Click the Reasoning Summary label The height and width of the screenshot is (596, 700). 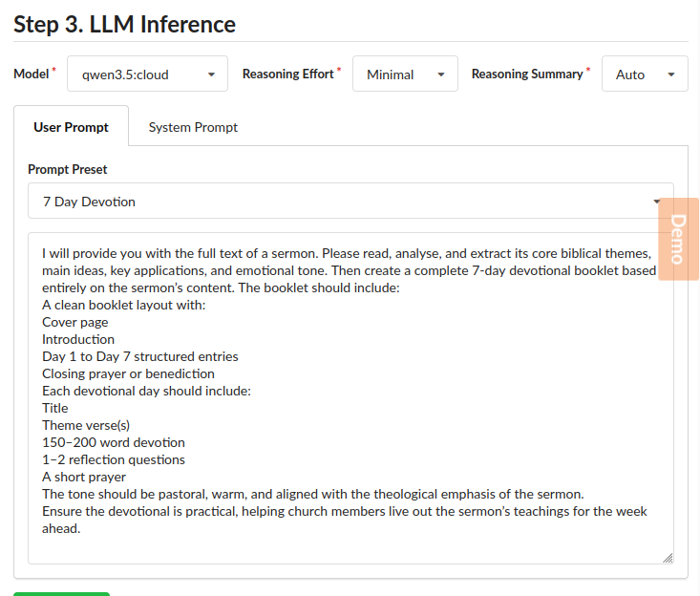pyautogui.click(x=526, y=74)
